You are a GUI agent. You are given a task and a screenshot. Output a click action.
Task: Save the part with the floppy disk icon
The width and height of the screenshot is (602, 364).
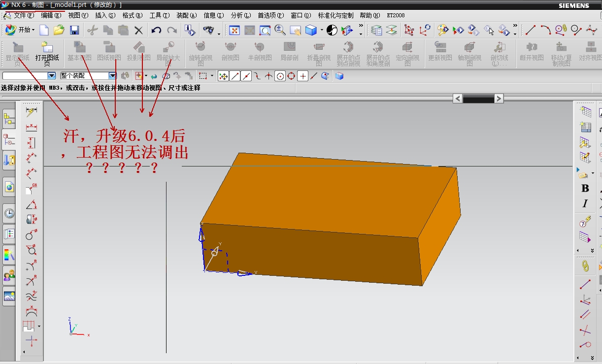tap(74, 31)
